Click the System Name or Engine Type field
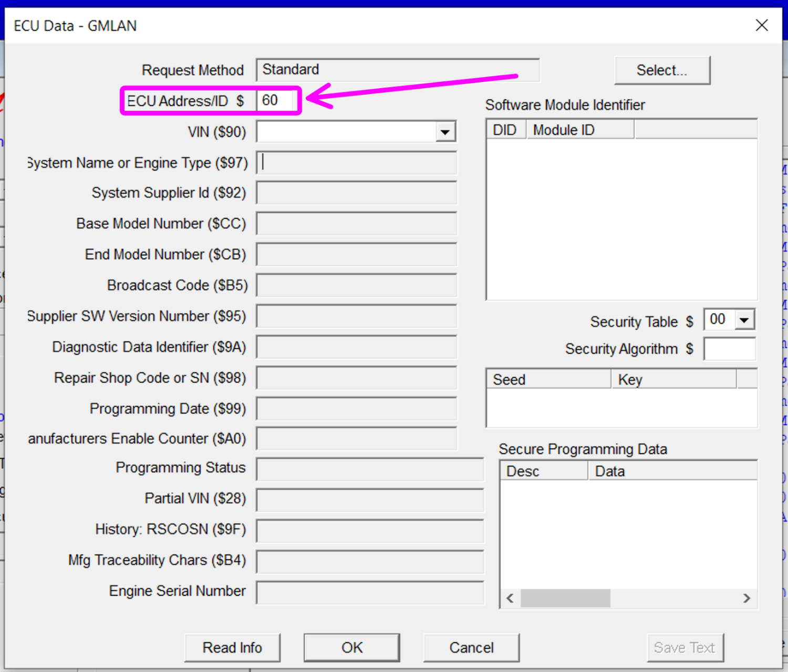The height and width of the screenshot is (672, 788). click(x=357, y=163)
